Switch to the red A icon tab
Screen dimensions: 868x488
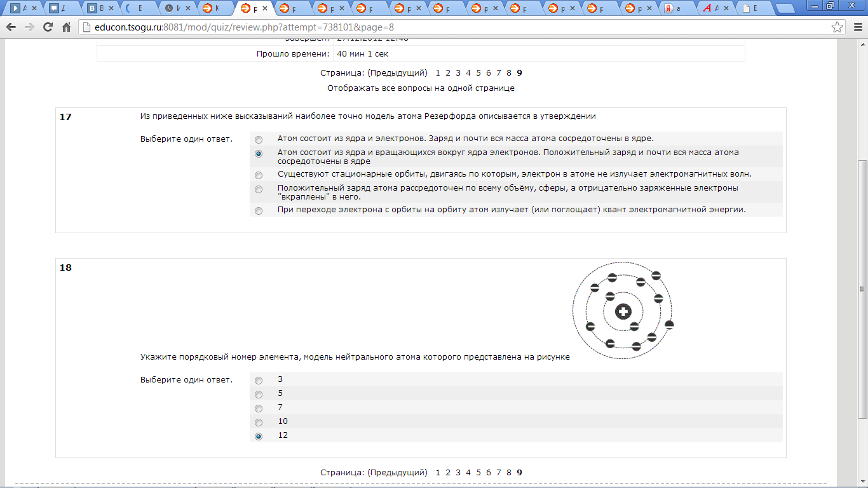coord(714,8)
